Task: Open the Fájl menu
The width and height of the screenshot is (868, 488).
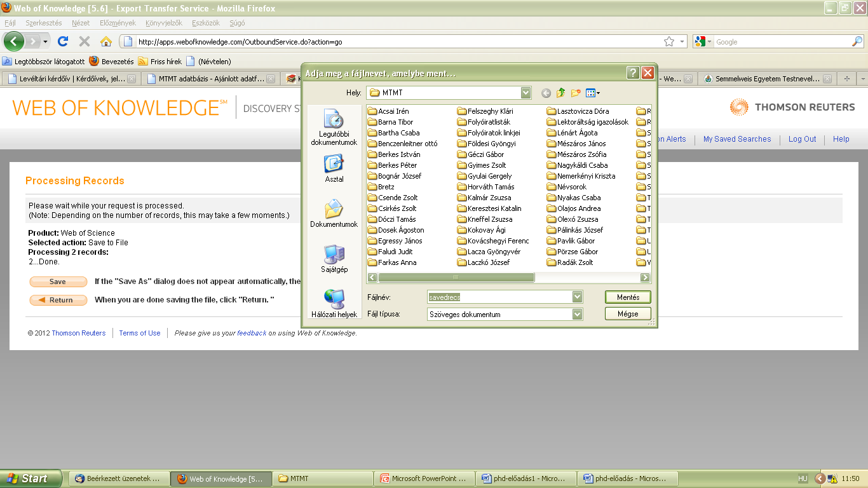Action: click(x=10, y=23)
